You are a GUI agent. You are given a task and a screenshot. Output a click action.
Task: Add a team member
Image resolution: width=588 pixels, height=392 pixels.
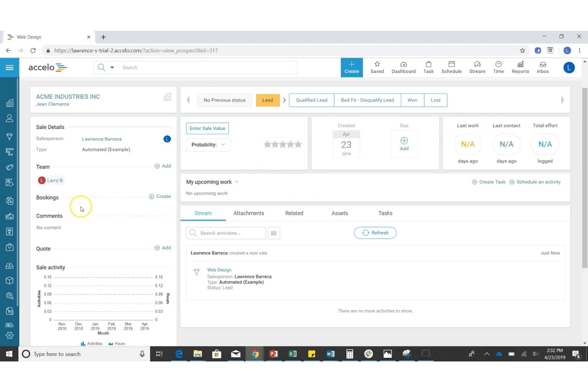click(x=162, y=166)
